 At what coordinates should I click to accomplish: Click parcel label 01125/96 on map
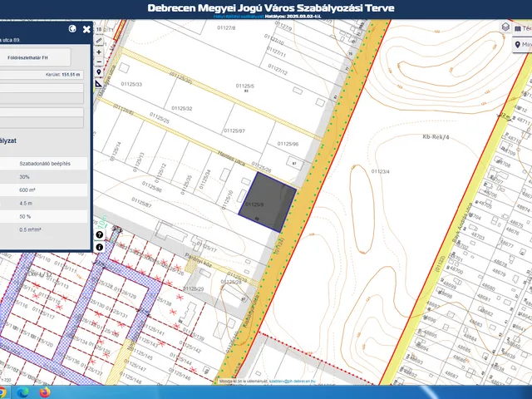pos(288,144)
